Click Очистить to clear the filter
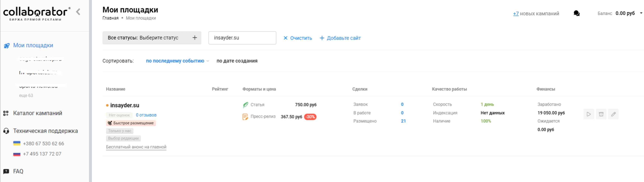This screenshot has height=182, width=644. point(297,38)
